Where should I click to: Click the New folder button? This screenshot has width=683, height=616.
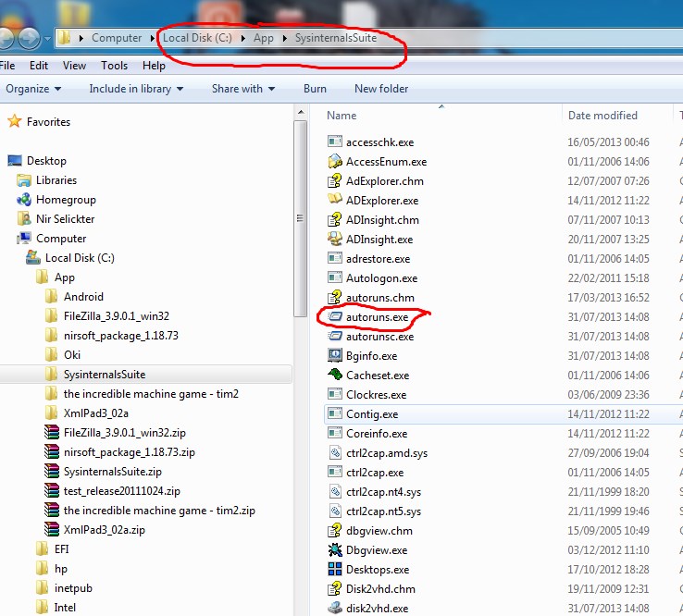381,89
